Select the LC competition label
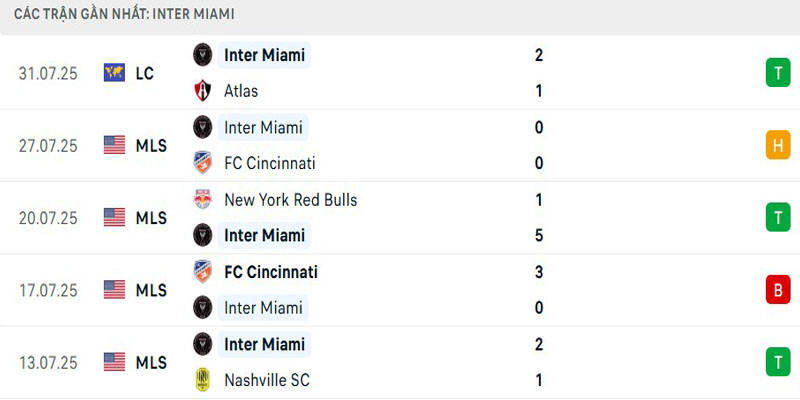Image resolution: width=800 pixels, height=400 pixels. click(x=145, y=73)
